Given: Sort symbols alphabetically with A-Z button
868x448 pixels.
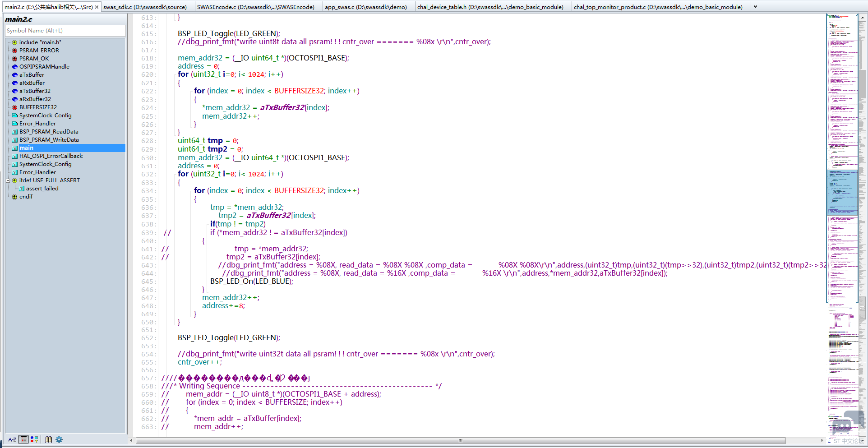Looking at the screenshot, I should tap(12, 439).
